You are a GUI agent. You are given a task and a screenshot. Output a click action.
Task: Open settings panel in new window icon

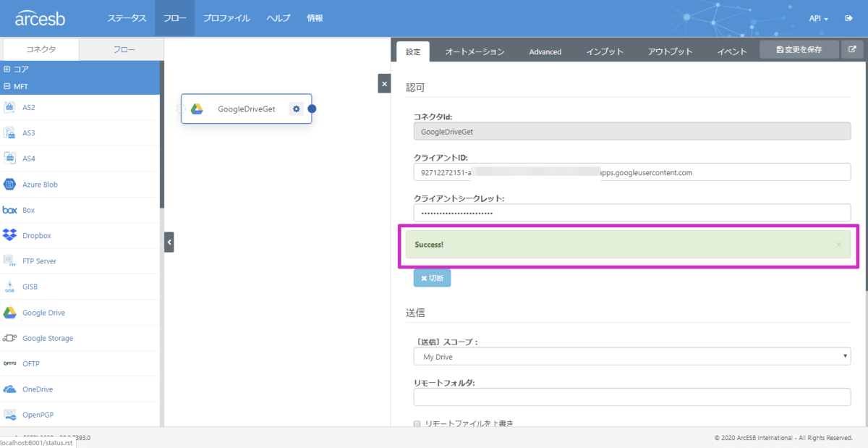[852, 50]
